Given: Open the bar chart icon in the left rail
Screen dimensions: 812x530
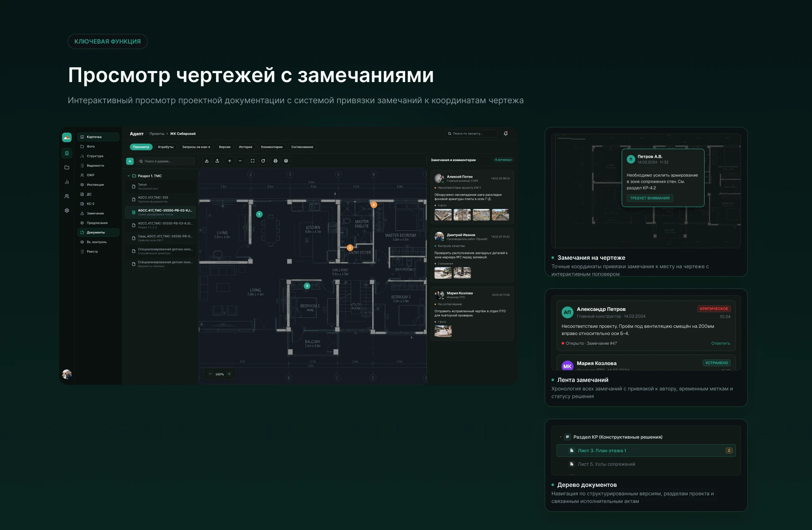Looking at the screenshot, I should point(67,182).
